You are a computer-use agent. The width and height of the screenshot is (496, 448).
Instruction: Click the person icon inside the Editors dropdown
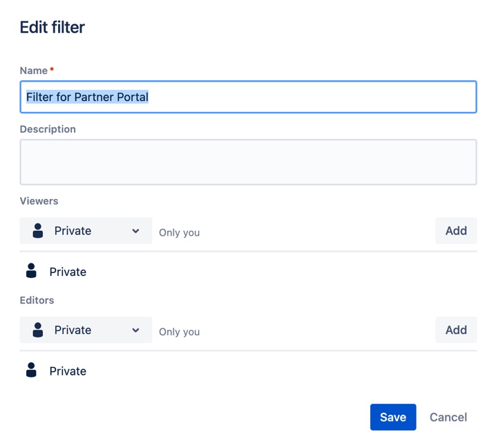[38, 330]
